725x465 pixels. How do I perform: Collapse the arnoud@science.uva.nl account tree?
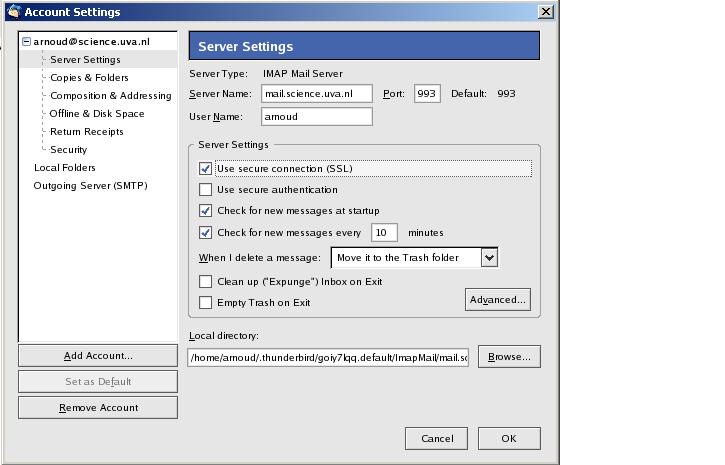coord(27,42)
